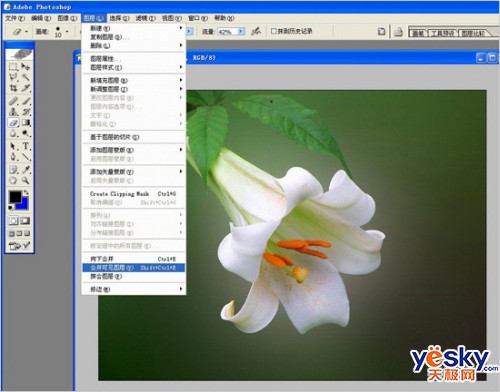
Task: Set Full Screen mode
Action: click(x=27, y=233)
